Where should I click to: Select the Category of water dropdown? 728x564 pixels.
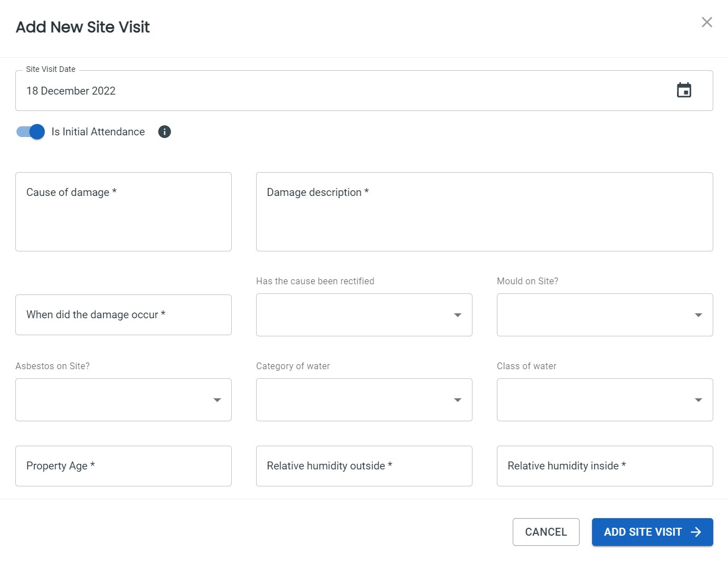tap(364, 400)
